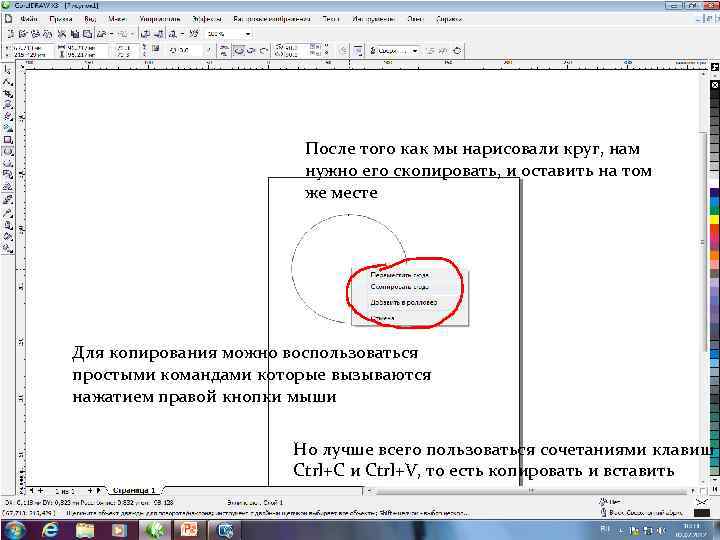The height and width of the screenshot is (540, 720).
Task: Click the Print toolbar icon
Action: coord(47,34)
